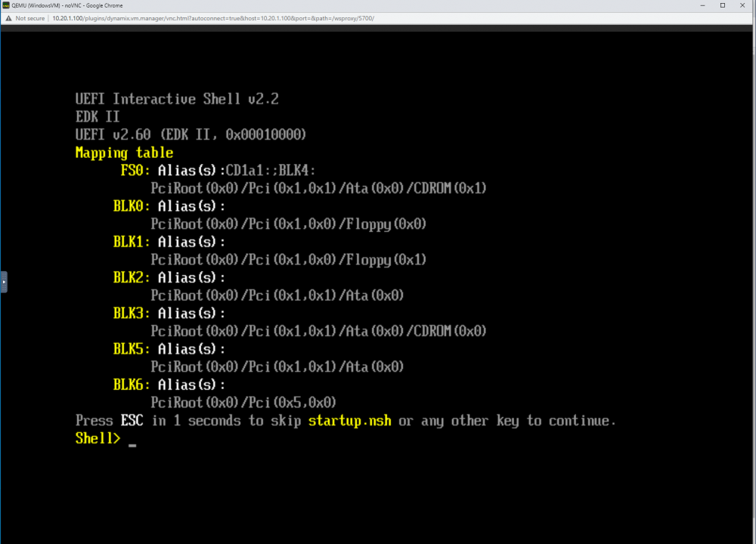Click the 'EDK II' line
The image size is (756, 544).
point(98,116)
